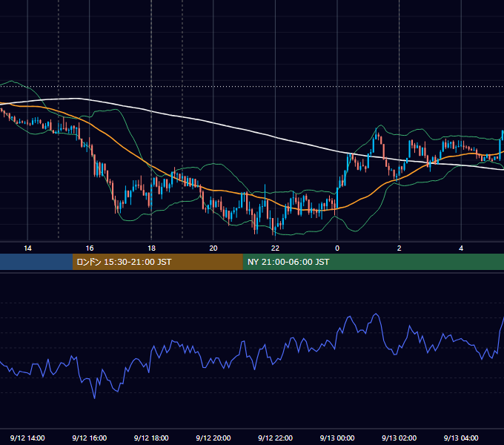The height and width of the screenshot is (445, 504).
Task: Click the 9/12 20:00 date label
Action: [213, 438]
